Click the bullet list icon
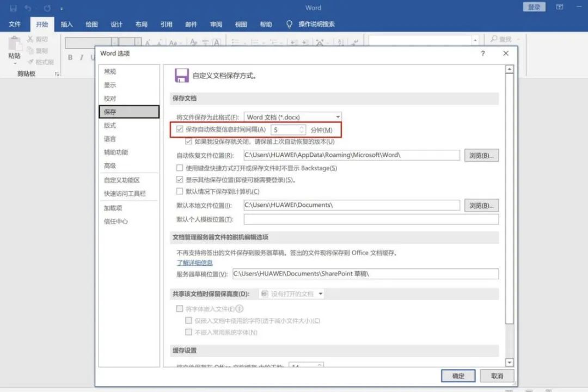The height and width of the screenshot is (392, 588). pyautogui.click(x=236, y=42)
